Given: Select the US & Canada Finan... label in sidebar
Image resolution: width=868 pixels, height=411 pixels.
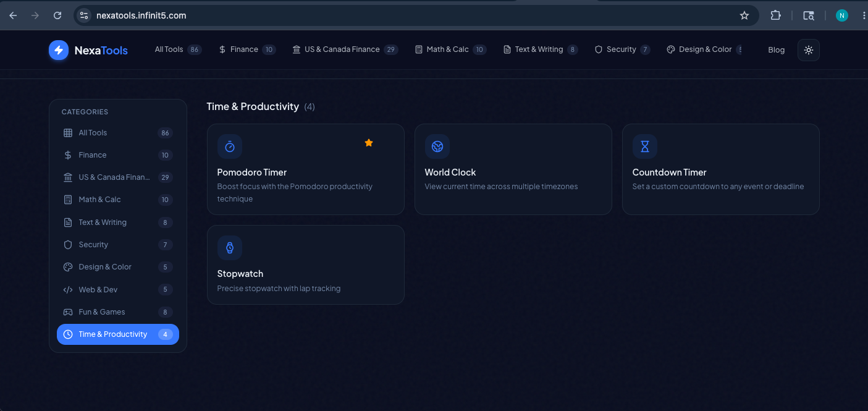Looking at the screenshot, I should (114, 177).
